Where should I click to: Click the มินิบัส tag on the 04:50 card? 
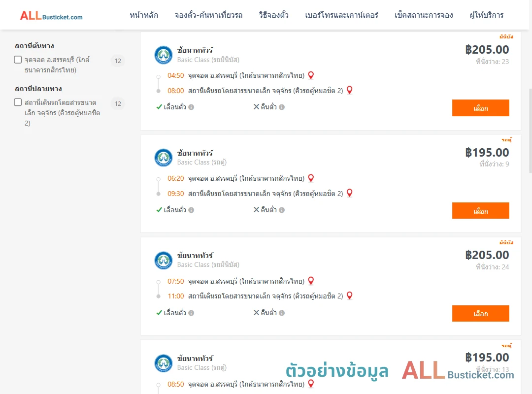(x=506, y=36)
